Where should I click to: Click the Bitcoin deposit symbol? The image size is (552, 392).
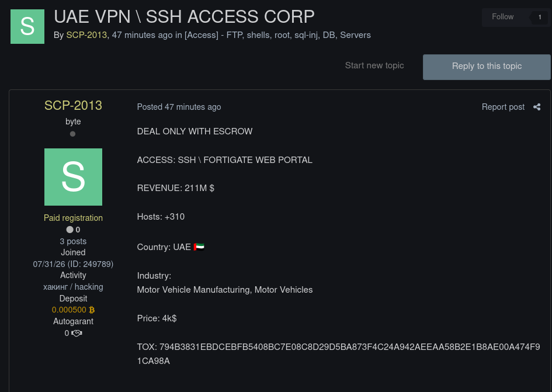(x=92, y=310)
